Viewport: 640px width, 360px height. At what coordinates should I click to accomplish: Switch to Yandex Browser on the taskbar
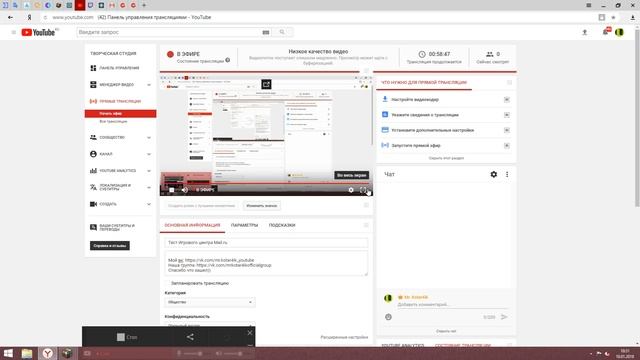coord(48,353)
